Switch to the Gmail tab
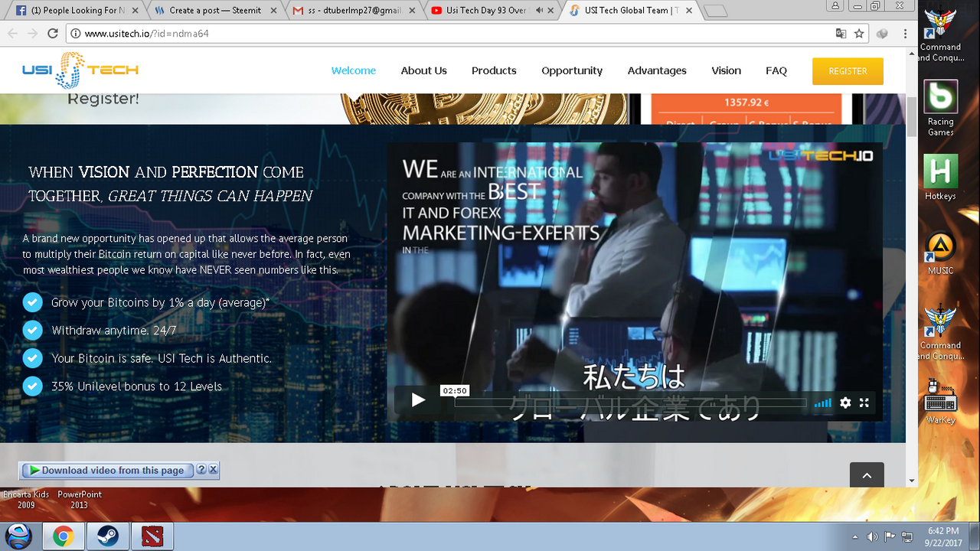The height and width of the screenshot is (551, 980). pyautogui.click(x=353, y=11)
